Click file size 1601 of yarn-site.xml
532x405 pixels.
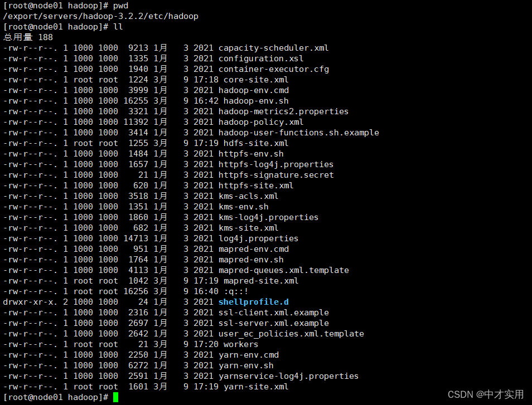pyautogui.click(x=138, y=387)
